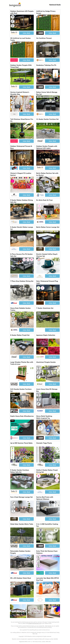
Task: View deal for Smokeless Tabletop Fire Pit
Action: point(52,87)
